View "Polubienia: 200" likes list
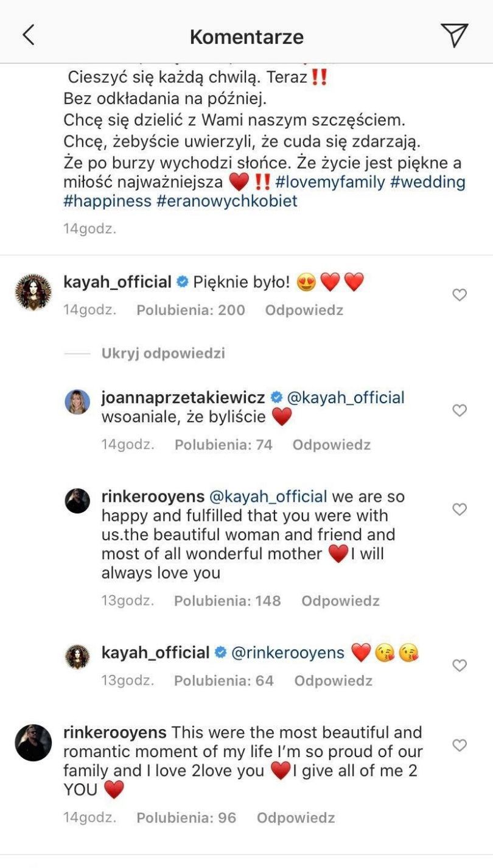This screenshot has width=493, height=868. tap(191, 310)
